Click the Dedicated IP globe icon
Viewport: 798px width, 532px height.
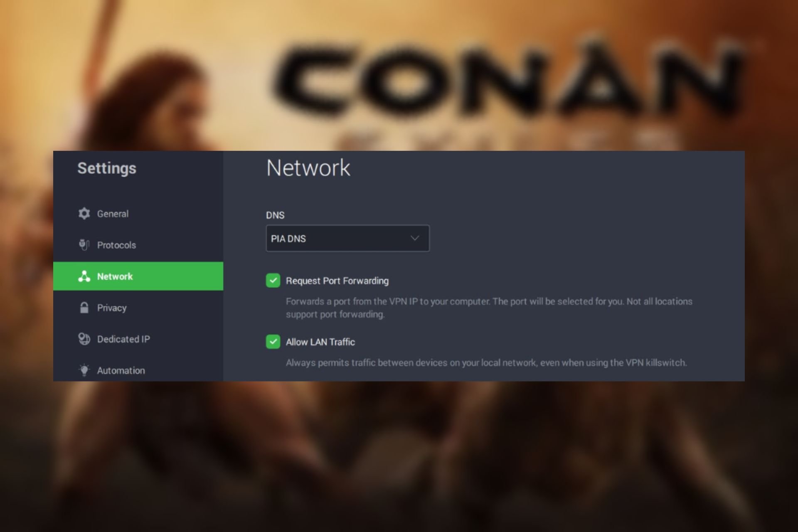(84, 339)
